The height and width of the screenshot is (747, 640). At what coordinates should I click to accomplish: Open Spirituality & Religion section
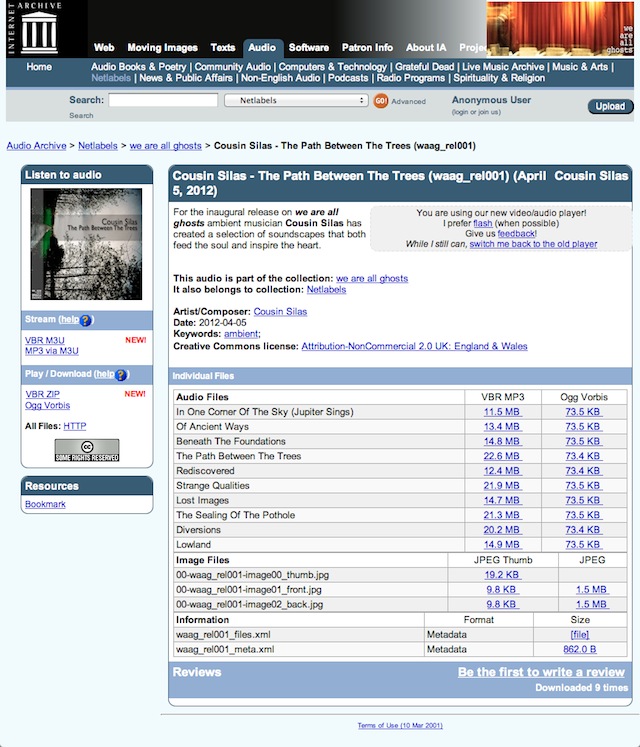499,78
